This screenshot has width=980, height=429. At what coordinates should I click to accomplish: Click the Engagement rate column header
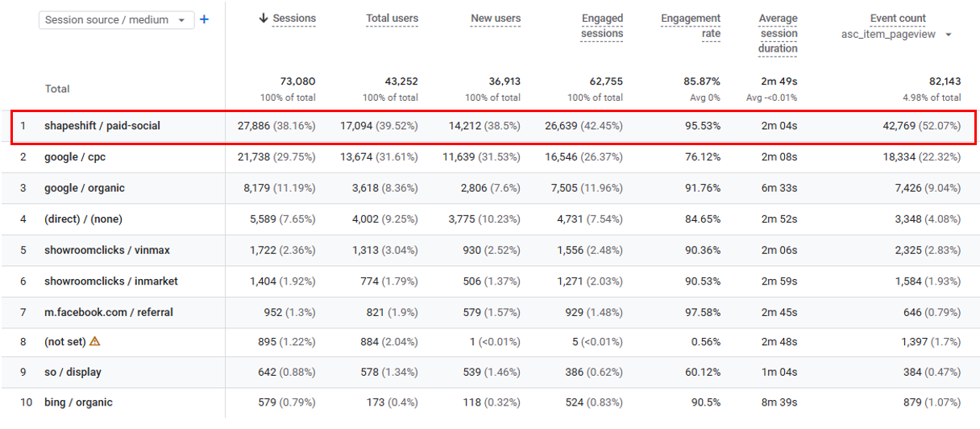691,26
